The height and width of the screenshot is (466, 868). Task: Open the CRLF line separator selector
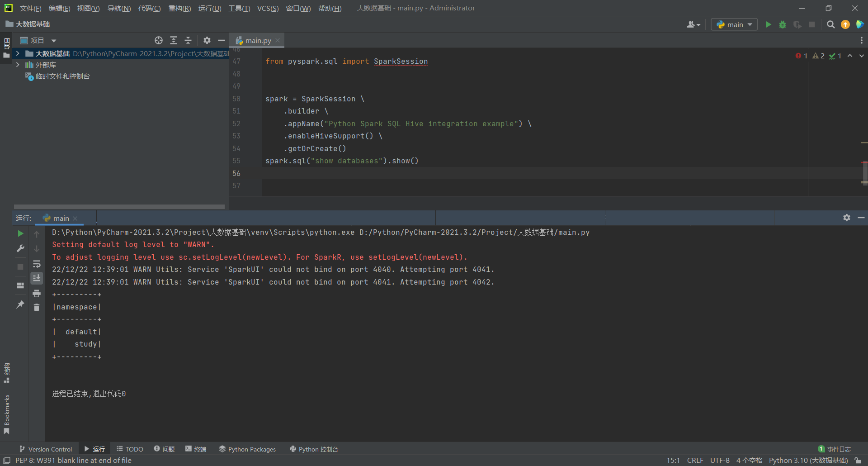[695, 461]
